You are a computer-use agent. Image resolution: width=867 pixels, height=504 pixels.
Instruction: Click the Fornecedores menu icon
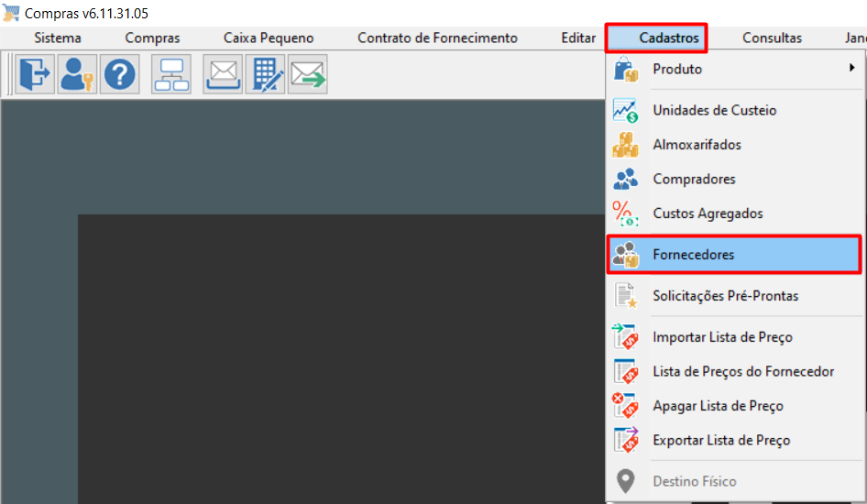point(625,255)
